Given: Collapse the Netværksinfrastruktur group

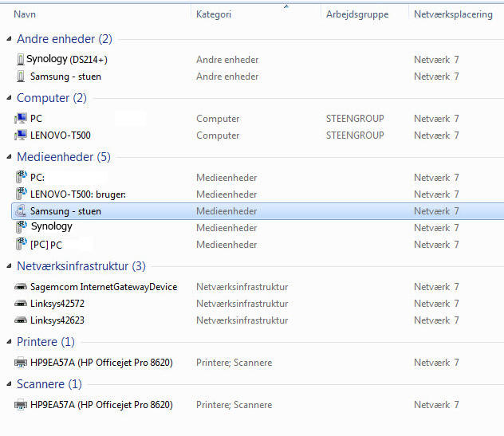Looking at the screenshot, I should pos(9,266).
